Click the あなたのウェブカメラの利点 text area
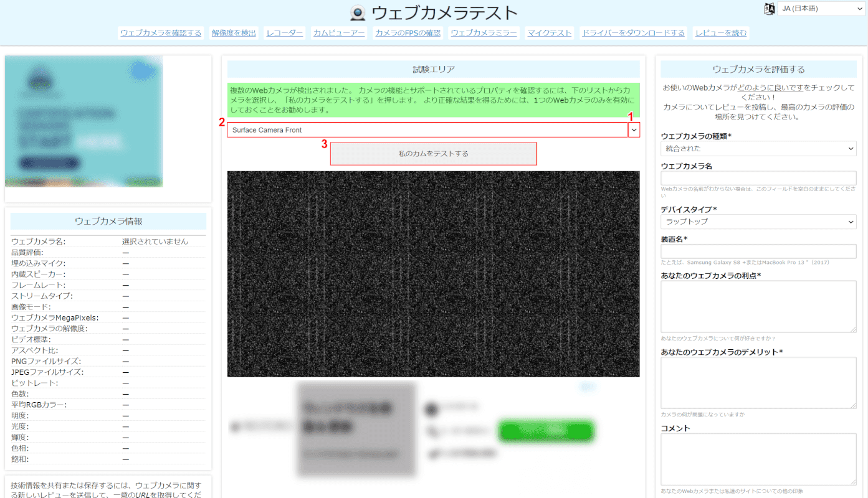 pos(758,307)
